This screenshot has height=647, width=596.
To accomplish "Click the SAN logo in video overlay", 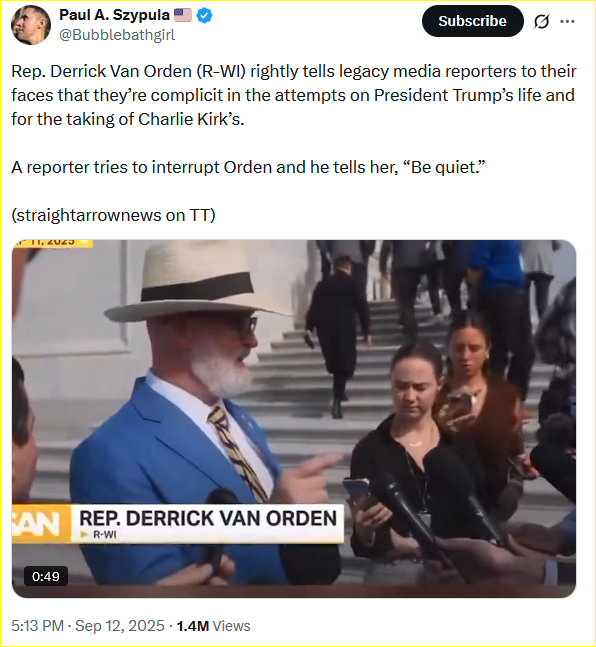I will coord(40,523).
